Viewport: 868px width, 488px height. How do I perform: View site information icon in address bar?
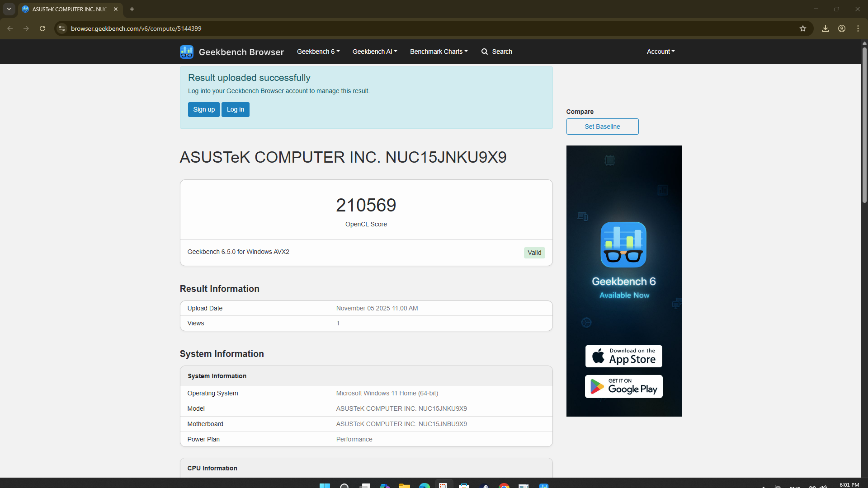coord(62,28)
